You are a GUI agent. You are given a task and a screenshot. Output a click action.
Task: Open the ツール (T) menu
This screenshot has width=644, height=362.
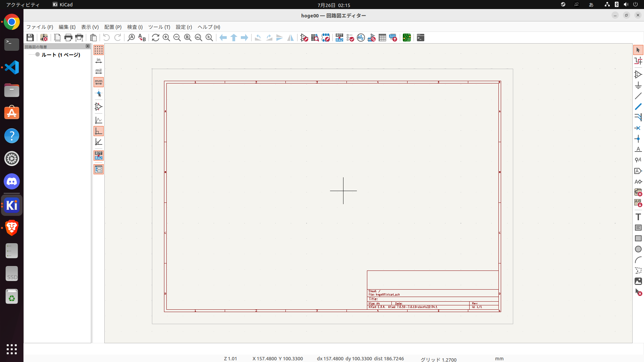(159, 27)
